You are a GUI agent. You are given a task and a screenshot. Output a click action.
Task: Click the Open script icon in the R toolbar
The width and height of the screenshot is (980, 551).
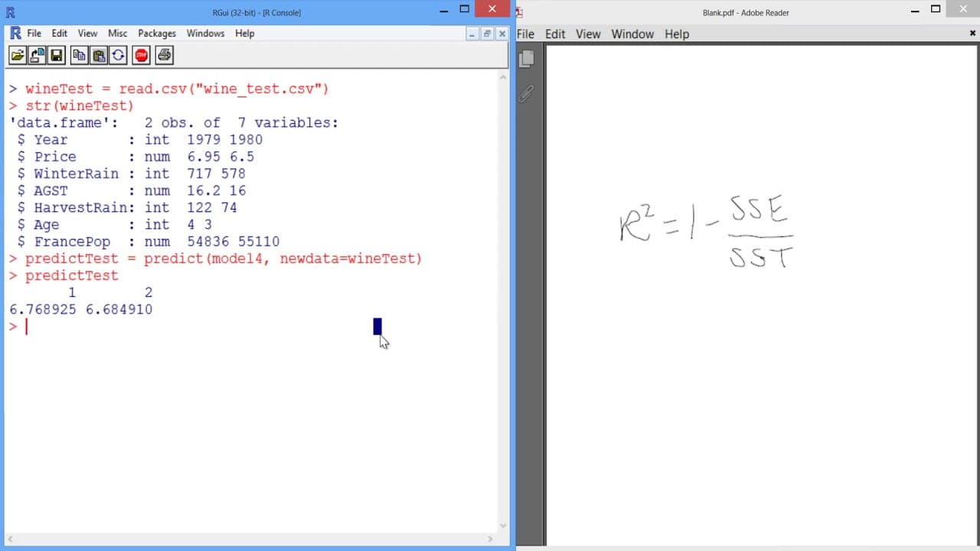(17, 55)
